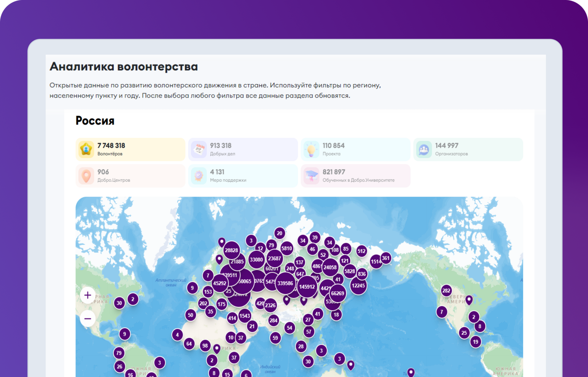Select the 339586 map cluster
The height and width of the screenshot is (377, 588).
(x=285, y=283)
